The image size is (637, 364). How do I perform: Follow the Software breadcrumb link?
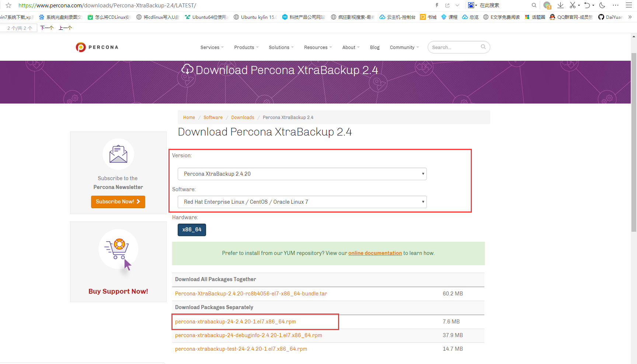(x=213, y=118)
